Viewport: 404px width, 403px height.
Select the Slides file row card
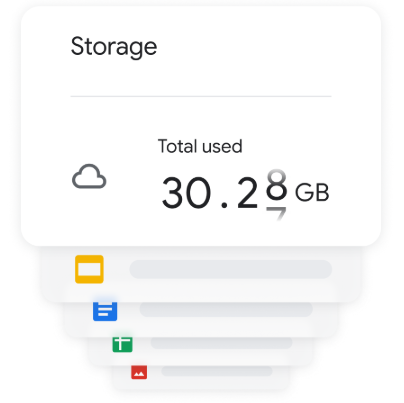coord(201,274)
